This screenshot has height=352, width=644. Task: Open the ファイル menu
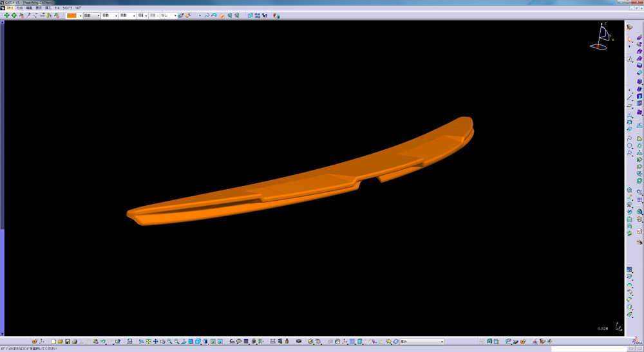point(19,8)
